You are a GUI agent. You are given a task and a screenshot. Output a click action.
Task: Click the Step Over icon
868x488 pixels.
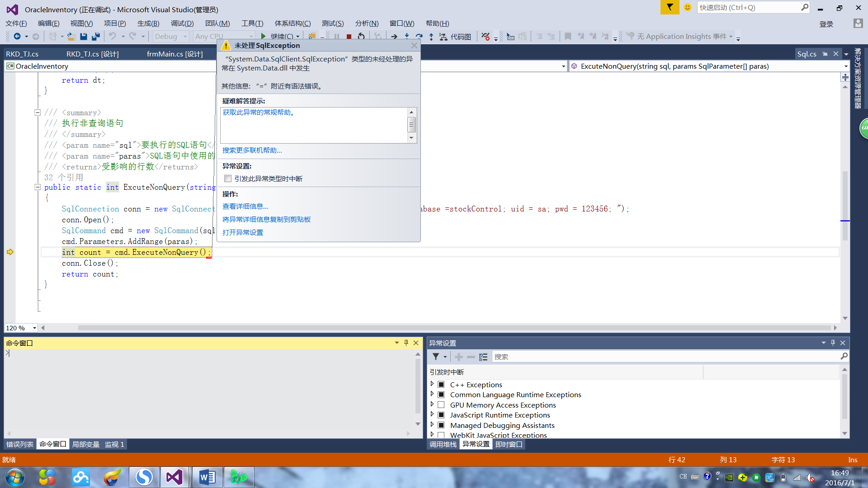[x=419, y=36]
